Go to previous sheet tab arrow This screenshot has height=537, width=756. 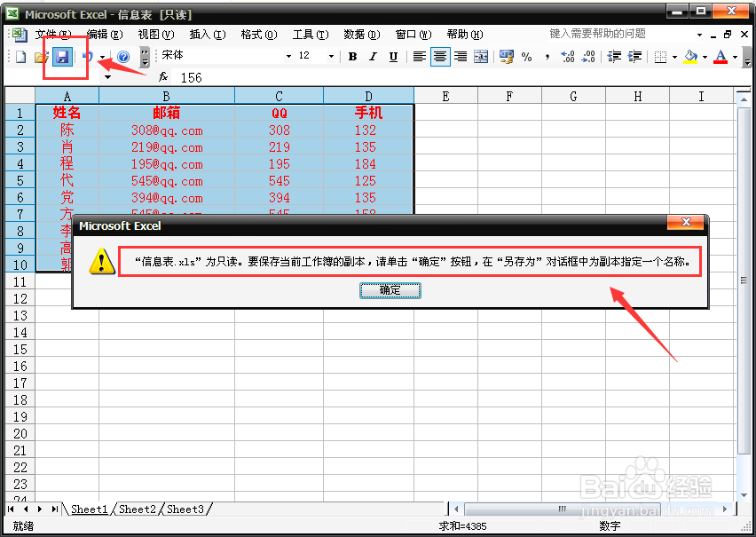click(x=26, y=509)
